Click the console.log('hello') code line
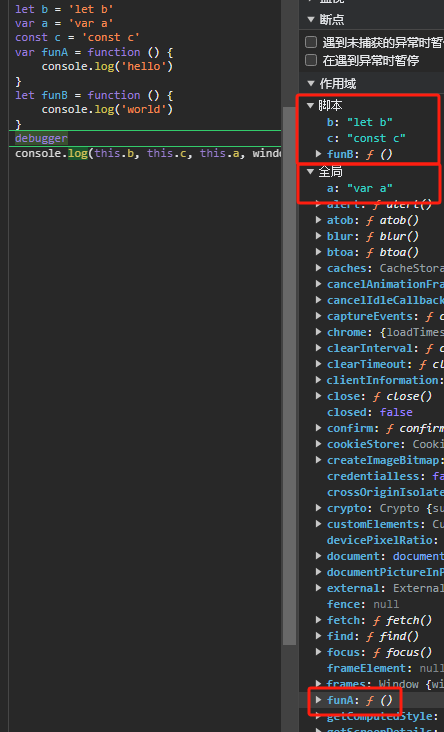 click(107, 66)
